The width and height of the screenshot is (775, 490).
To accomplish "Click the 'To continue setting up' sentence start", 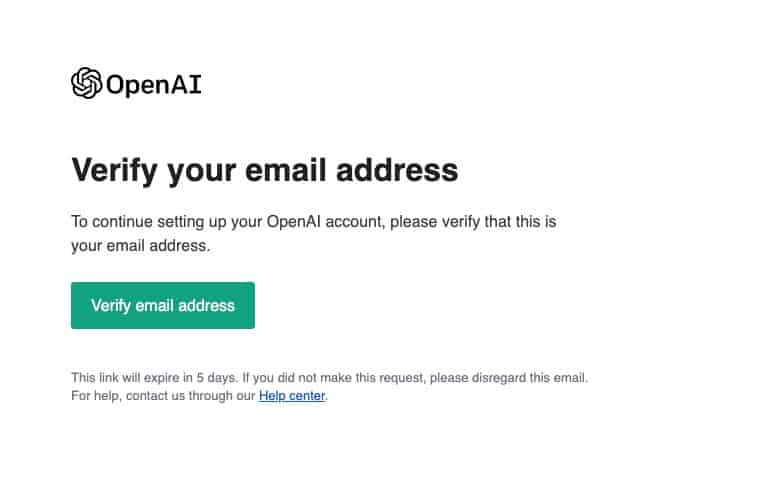I will [150, 222].
